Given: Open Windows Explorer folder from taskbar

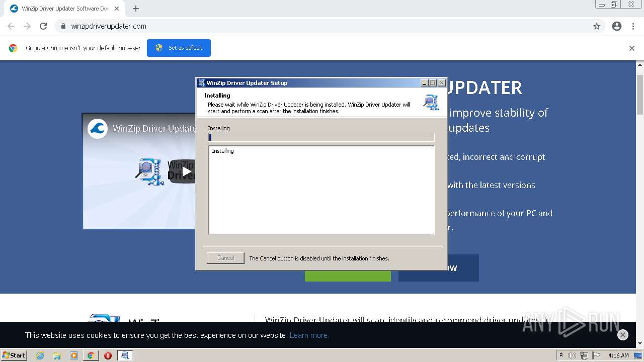Looking at the screenshot, I should click(x=57, y=355).
